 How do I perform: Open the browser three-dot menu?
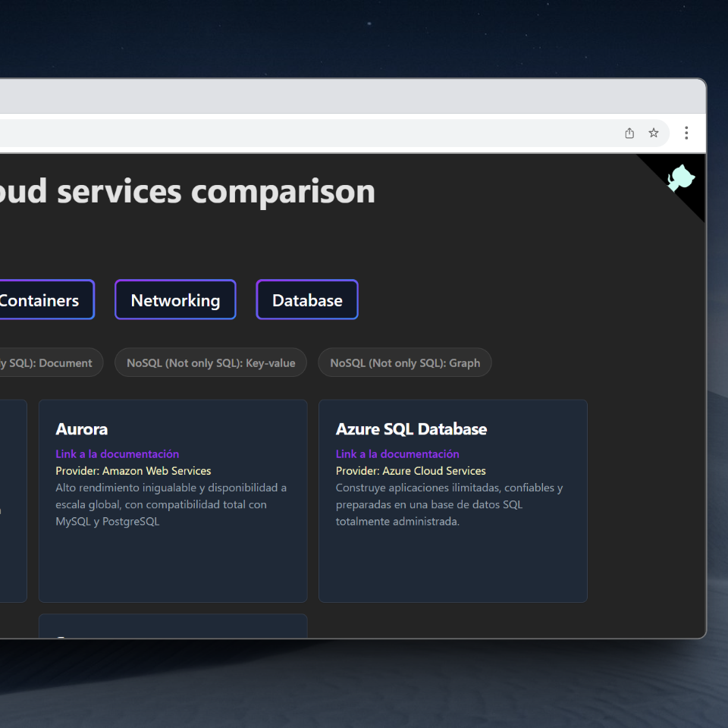click(x=686, y=133)
